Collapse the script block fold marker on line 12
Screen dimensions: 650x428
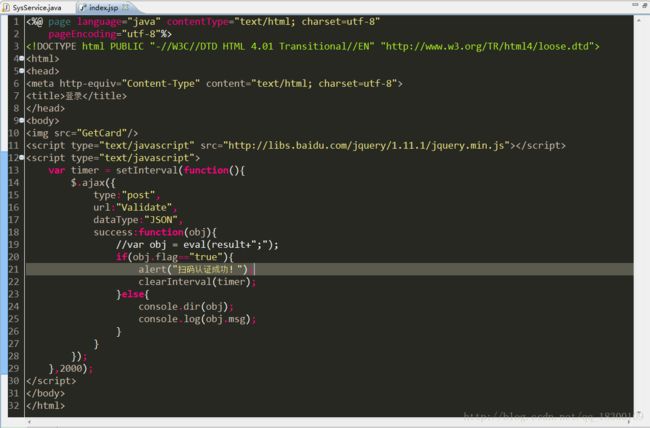[x=22, y=158]
